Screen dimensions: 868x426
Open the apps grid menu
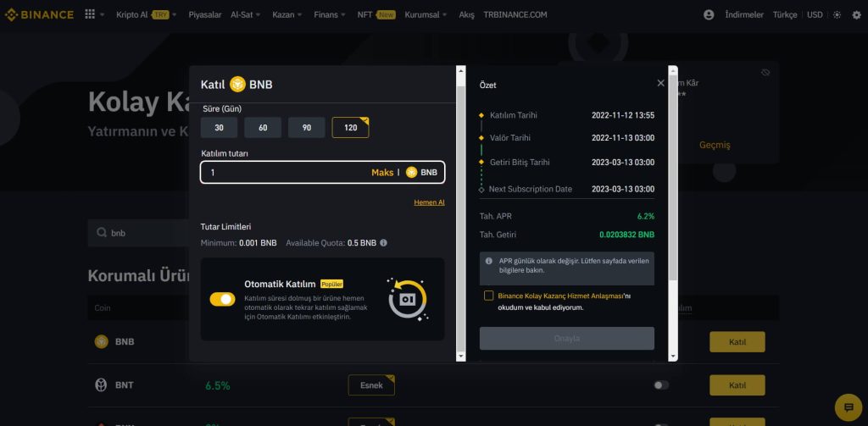(x=90, y=14)
